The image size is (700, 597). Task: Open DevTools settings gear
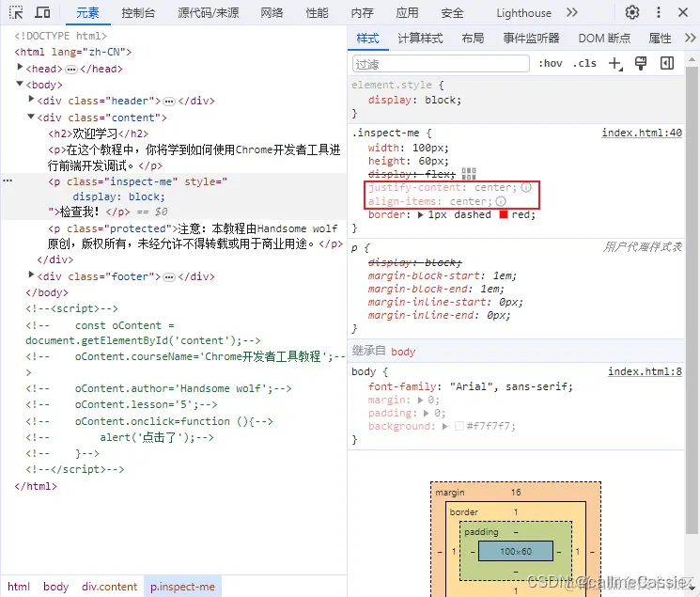631,12
